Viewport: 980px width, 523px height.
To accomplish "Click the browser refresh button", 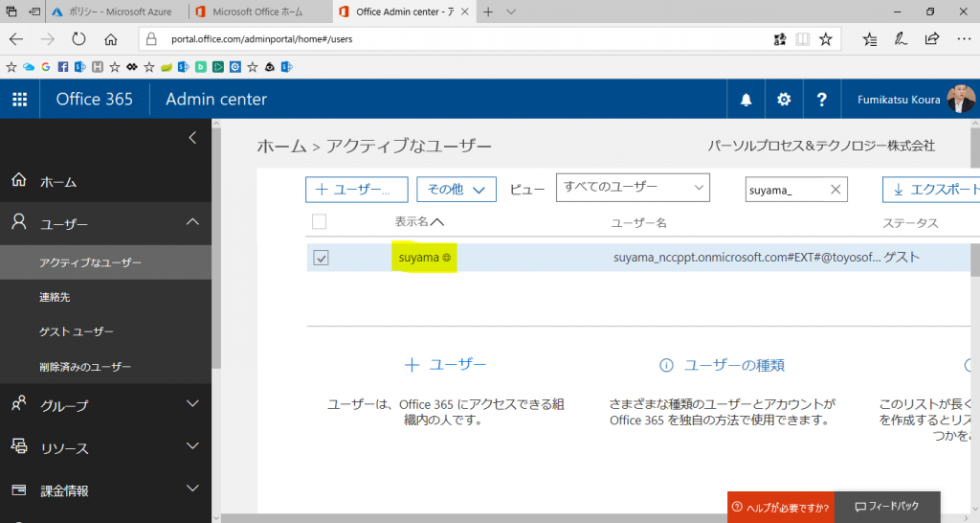I will [x=78, y=38].
